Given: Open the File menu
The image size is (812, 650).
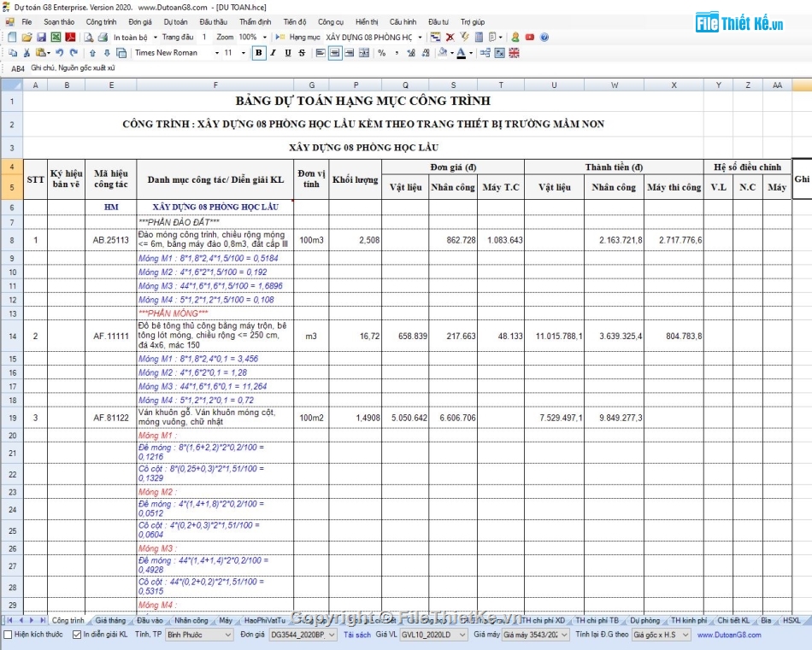Looking at the screenshot, I should (26, 21).
